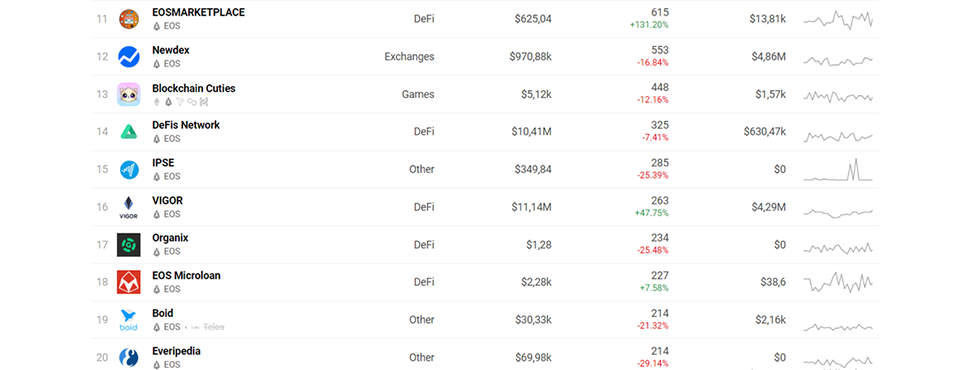
Task: Click the Telos chain label under Boid
Action: pos(208,327)
